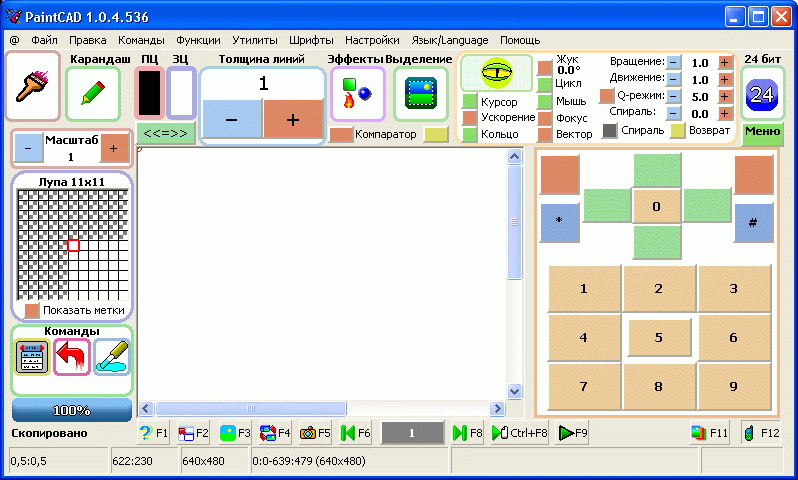Screen dimensions: 798x480
Task: Pick the black ПЦ foreground color swatch
Action: (150, 93)
